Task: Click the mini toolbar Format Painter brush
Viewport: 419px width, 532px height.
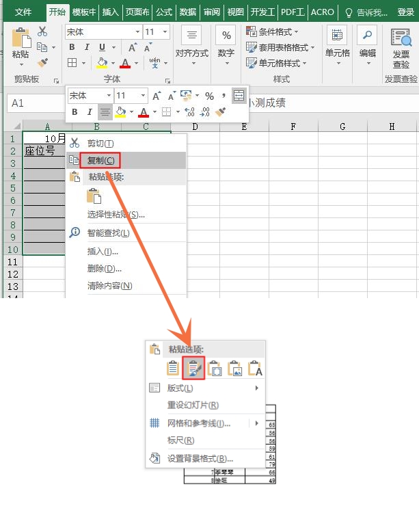Action: click(x=221, y=112)
